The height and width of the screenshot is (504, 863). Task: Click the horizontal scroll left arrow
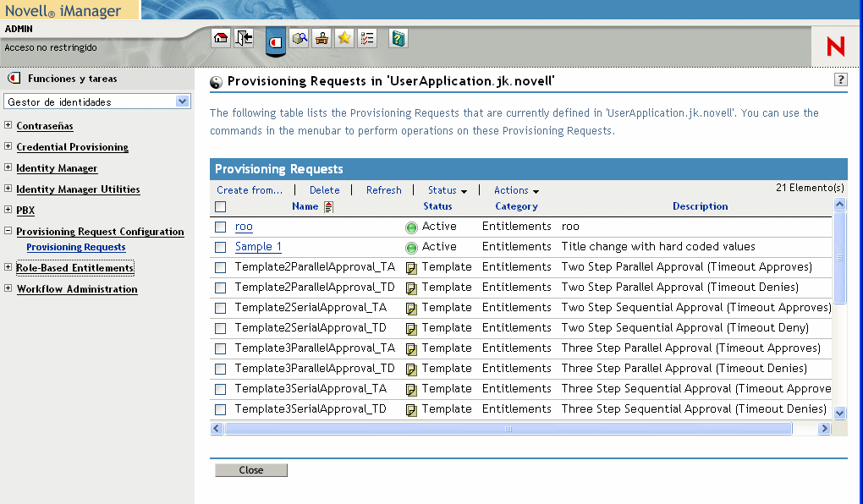[x=217, y=429]
